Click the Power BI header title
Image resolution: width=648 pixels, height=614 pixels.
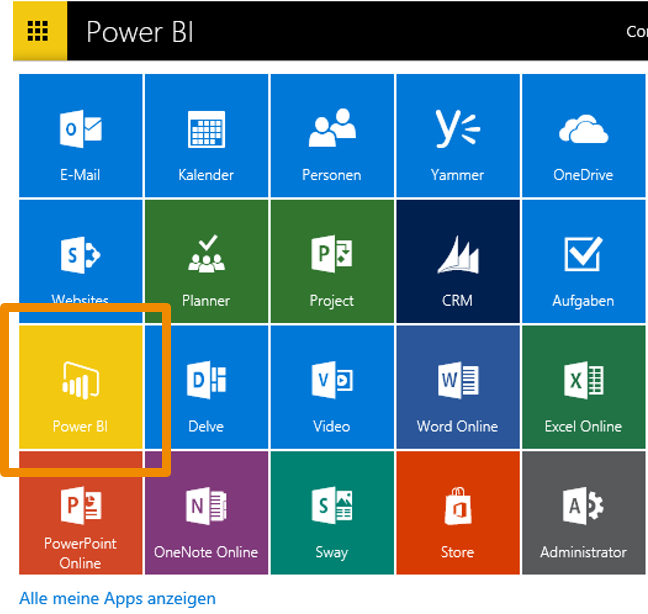140,32
